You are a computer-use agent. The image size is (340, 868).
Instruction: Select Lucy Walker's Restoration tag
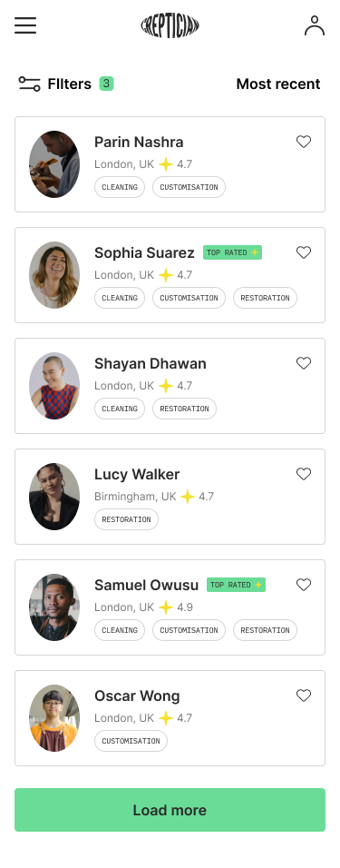[127, 519]
